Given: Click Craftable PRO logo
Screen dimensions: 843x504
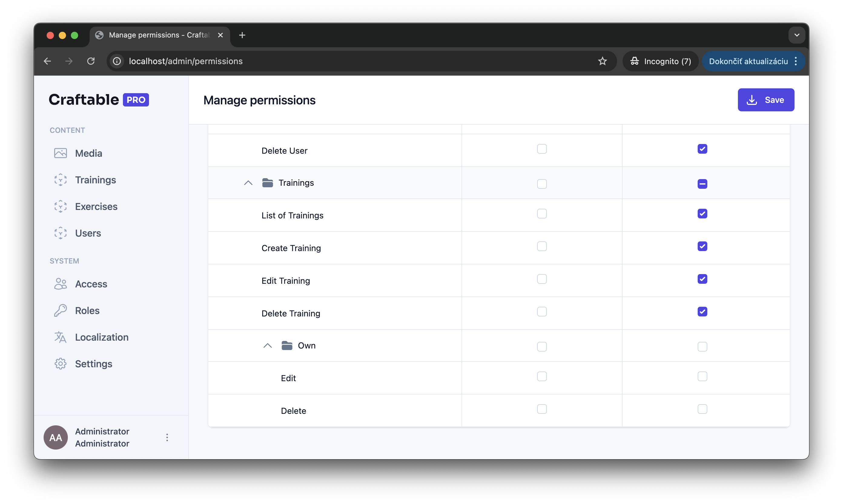Looking at the screenshot, I should 99,100.
